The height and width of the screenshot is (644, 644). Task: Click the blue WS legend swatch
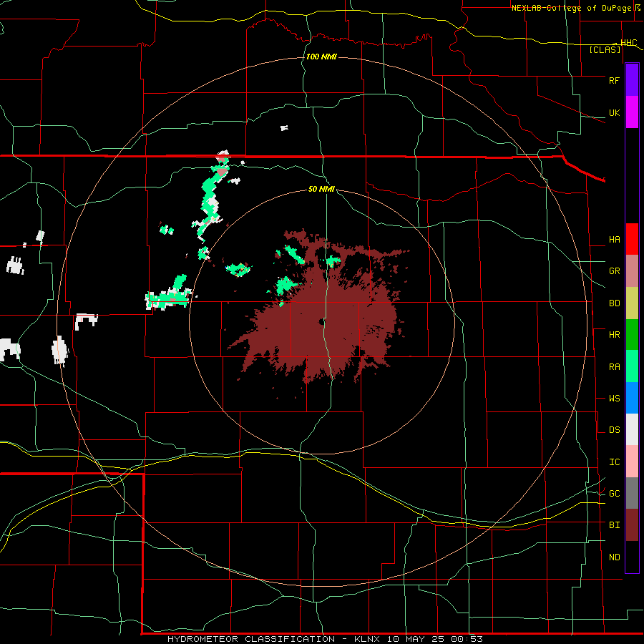pyautogui.click(x=632, y=398)
